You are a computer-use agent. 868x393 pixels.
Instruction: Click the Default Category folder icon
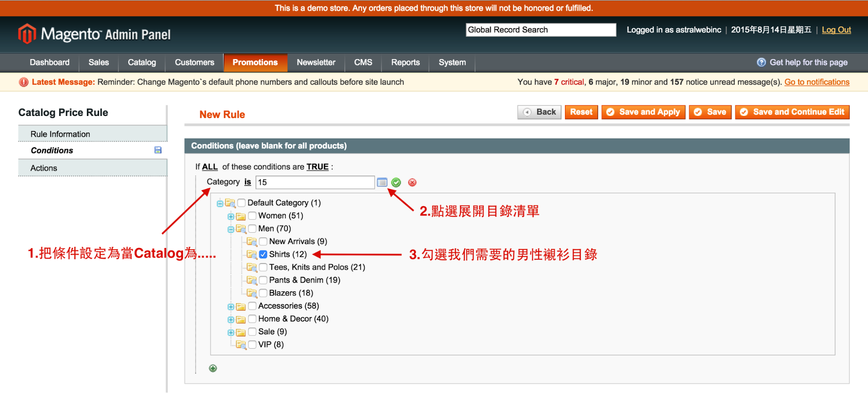230,203
